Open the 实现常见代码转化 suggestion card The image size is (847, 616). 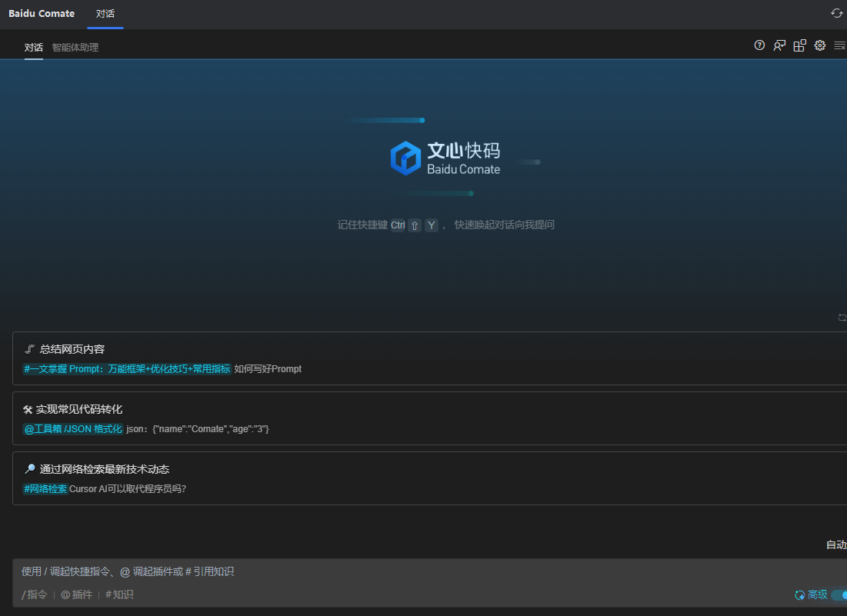click(x=429, y=418)
